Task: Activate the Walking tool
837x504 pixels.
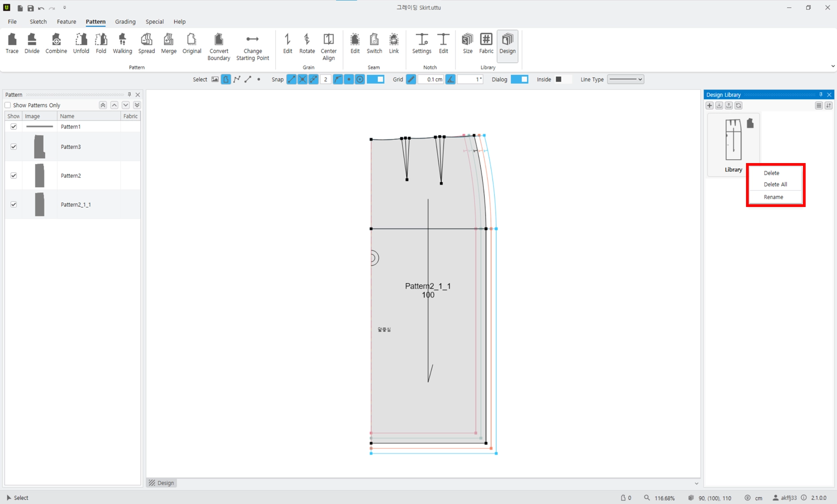Action: (122, 44)
